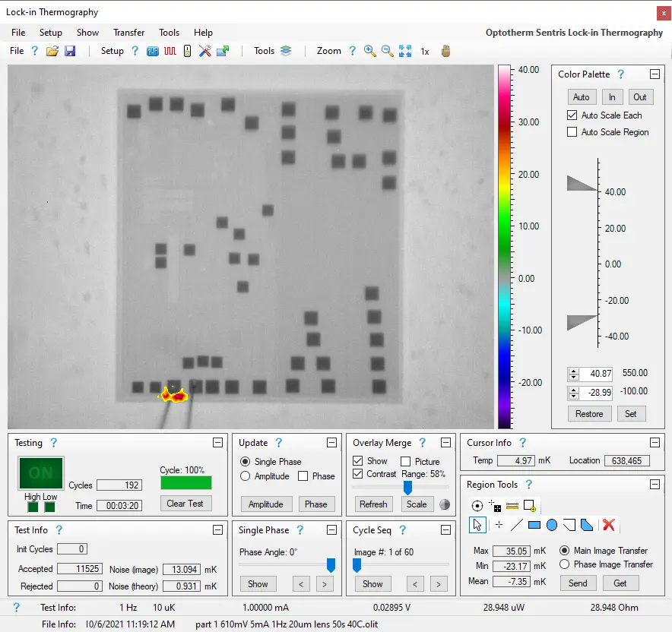Click the Clear Test button
The height and width of the screenshot is (632, 672).
[x=185, y=503]
